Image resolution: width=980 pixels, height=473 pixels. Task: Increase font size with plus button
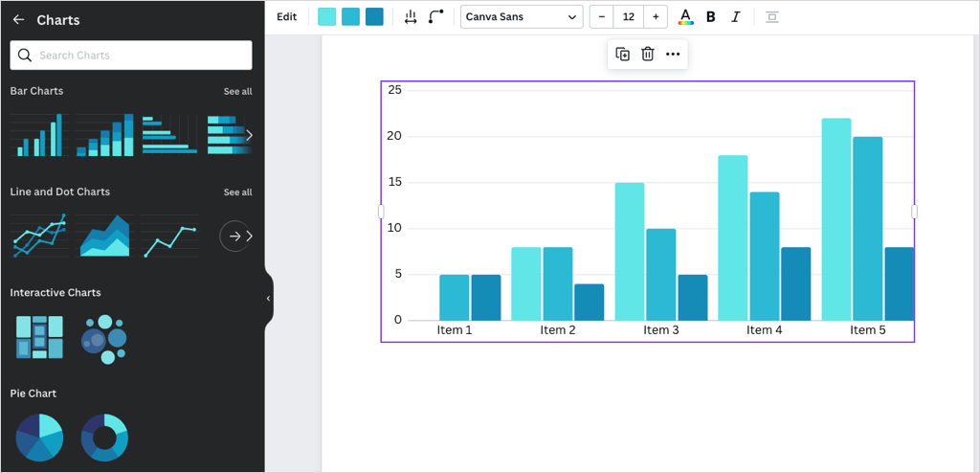click(656, 16)
